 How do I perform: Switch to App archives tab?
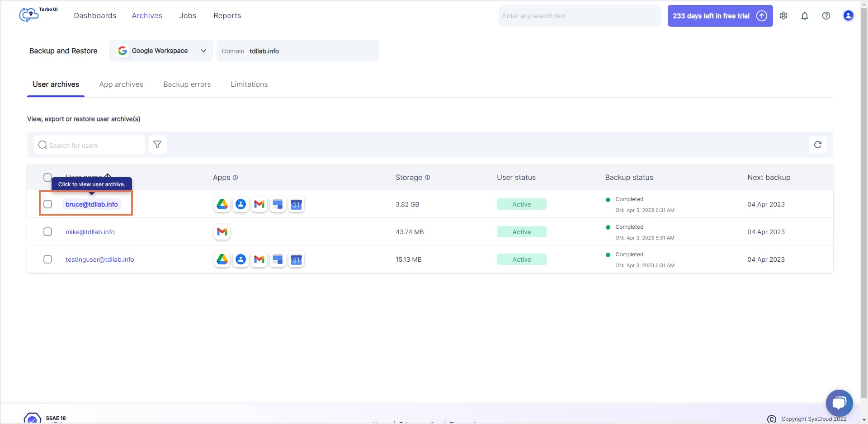click(121, 85)
